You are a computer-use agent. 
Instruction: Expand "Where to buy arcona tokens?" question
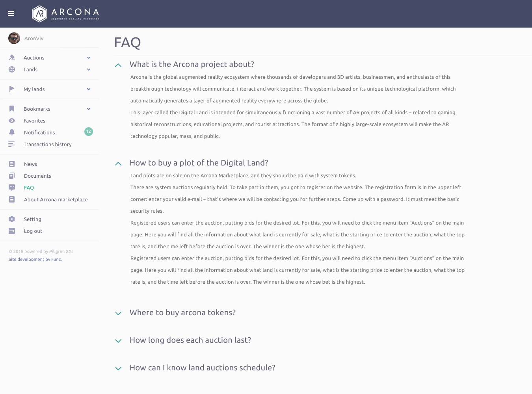[x=118, y=313]
